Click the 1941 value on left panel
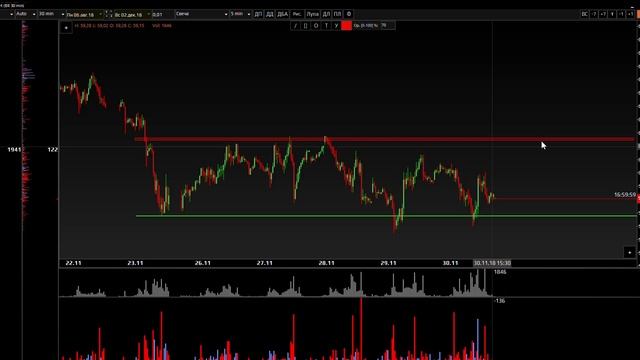The image size is (640, 360). pyautogui.click(x=14, y=150)
